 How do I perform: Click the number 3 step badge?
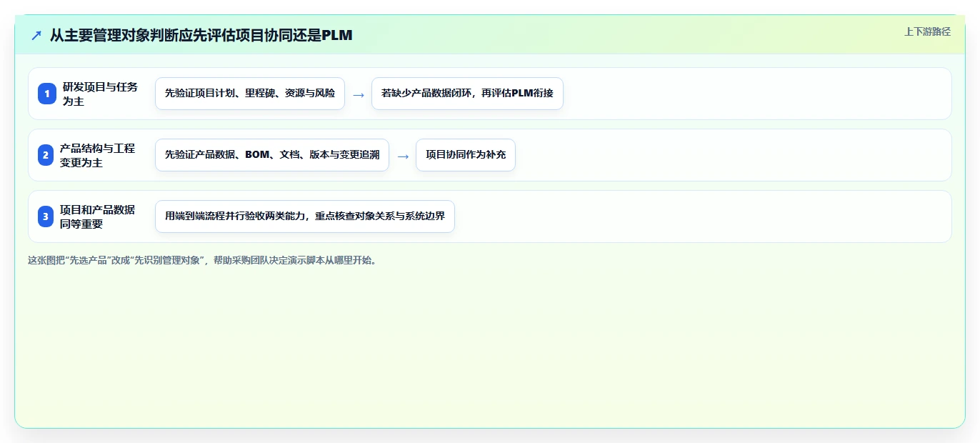[x=46, y=216]
